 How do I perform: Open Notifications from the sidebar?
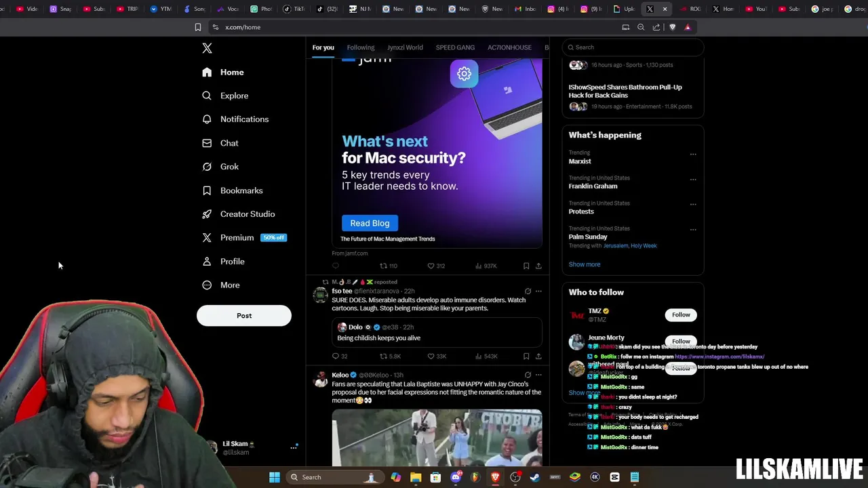click(x=235, y=119)
